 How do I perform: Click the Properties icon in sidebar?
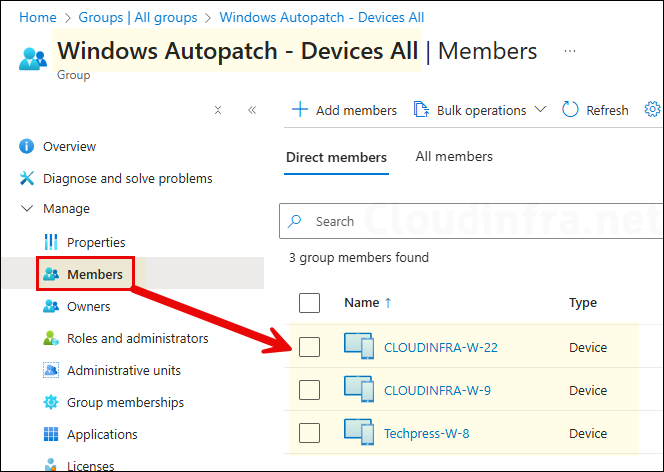[x=51, y=243]
